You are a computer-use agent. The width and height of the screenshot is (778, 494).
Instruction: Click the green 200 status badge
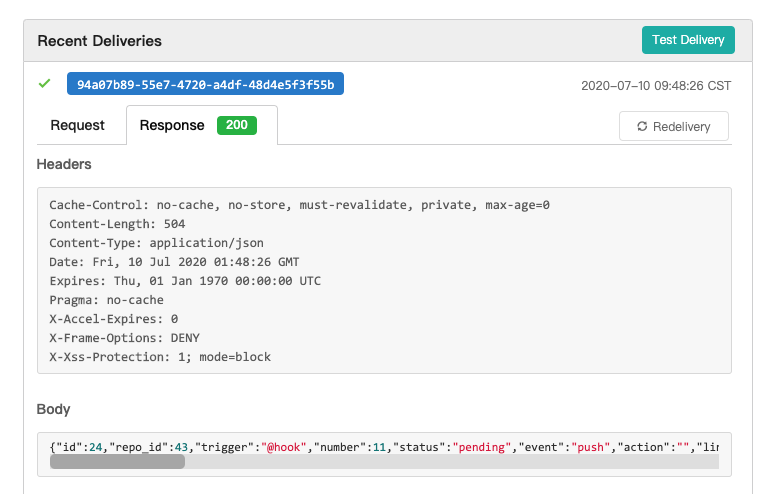[237, 125]
